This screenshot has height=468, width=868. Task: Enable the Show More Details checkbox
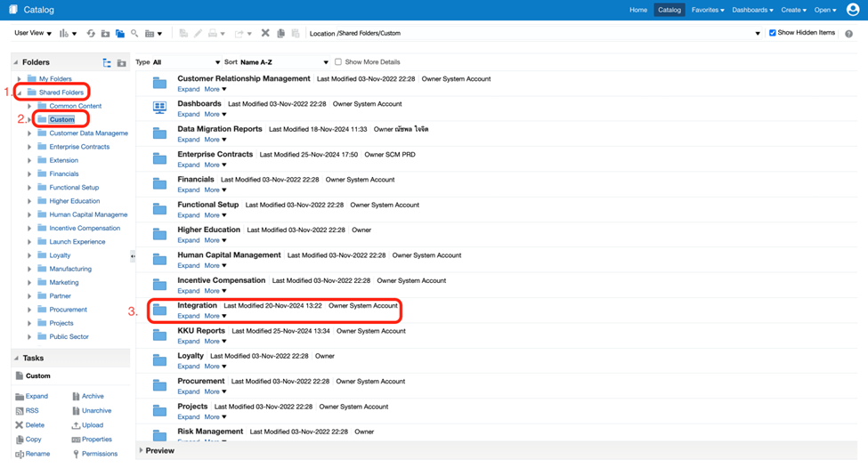(x=338, y=62)
